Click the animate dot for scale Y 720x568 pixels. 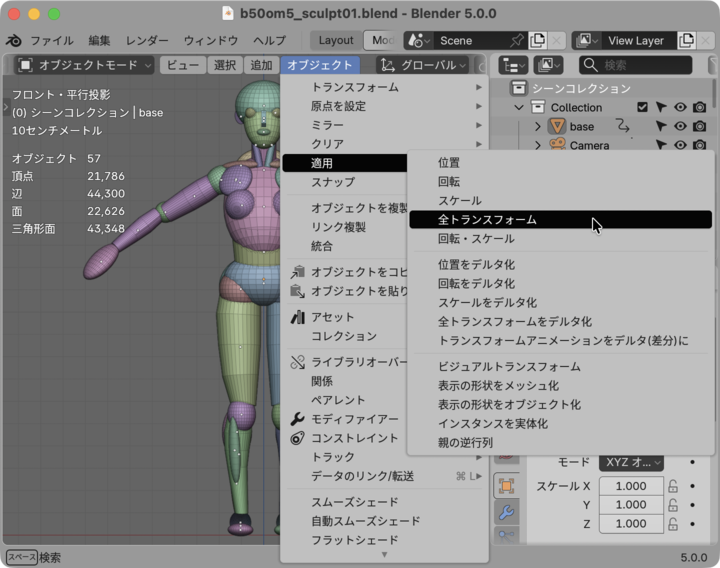pyautogui.click(x=692, y=505)
